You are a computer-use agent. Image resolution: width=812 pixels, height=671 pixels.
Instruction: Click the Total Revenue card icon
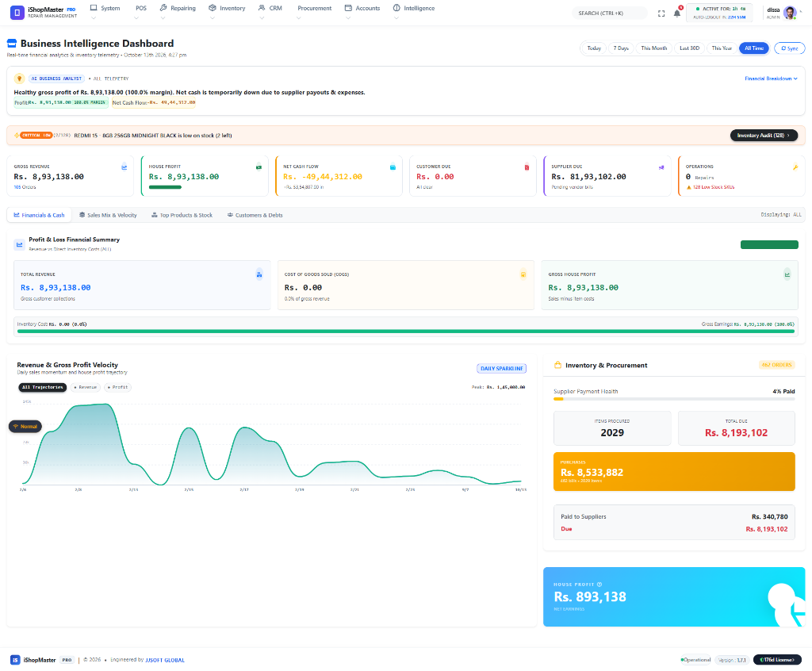coord(259,274)
